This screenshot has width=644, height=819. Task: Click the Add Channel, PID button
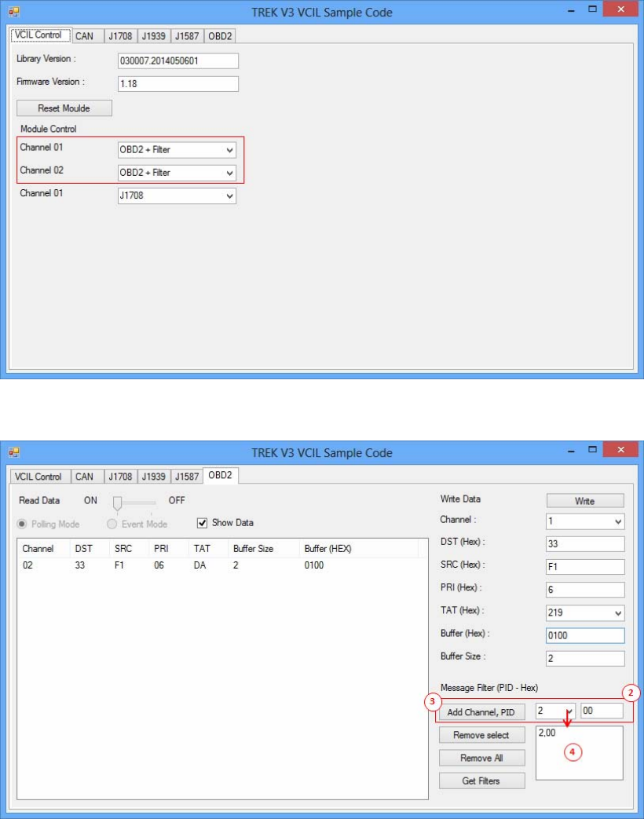click(481, 712)
